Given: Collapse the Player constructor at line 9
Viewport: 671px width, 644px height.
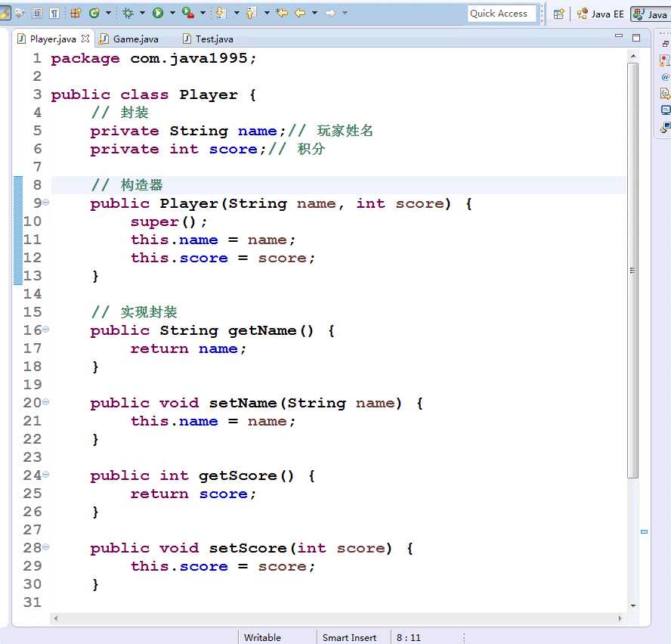Looking at the screenshot, I should (x=45, y=202).
